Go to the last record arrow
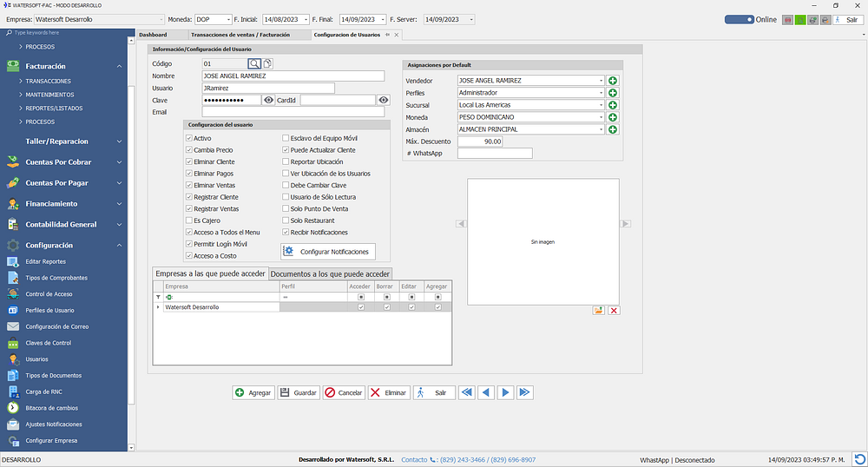868x467 pixels. pyautogui.click(x=524, y=392)
